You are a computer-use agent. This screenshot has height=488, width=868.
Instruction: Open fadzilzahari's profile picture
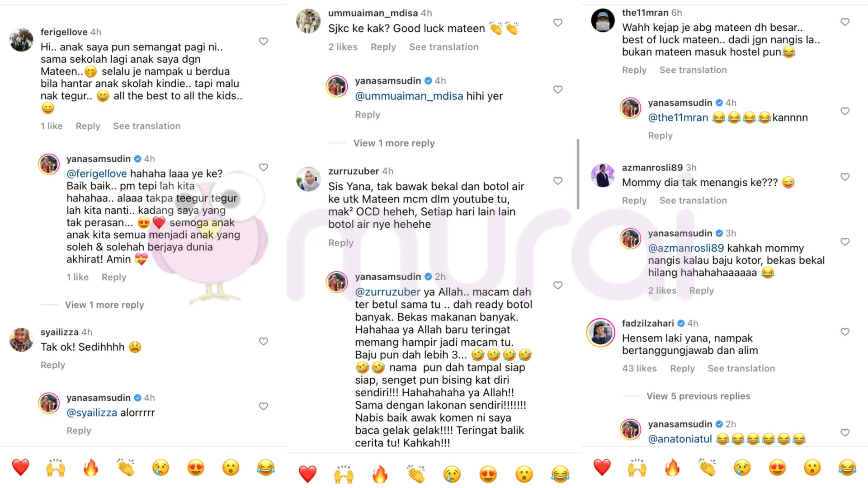[x=601, y=333]
